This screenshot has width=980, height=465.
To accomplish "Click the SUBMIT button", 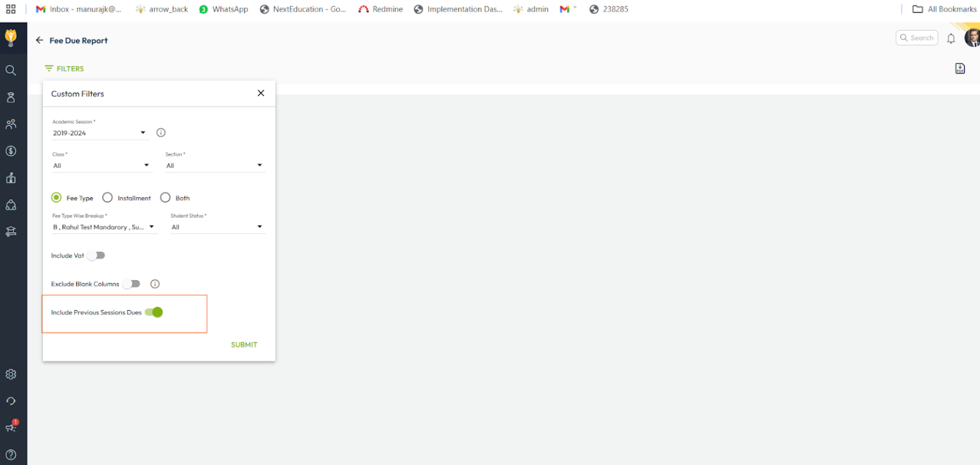I will pyautogui.click(x=244, y=344).
